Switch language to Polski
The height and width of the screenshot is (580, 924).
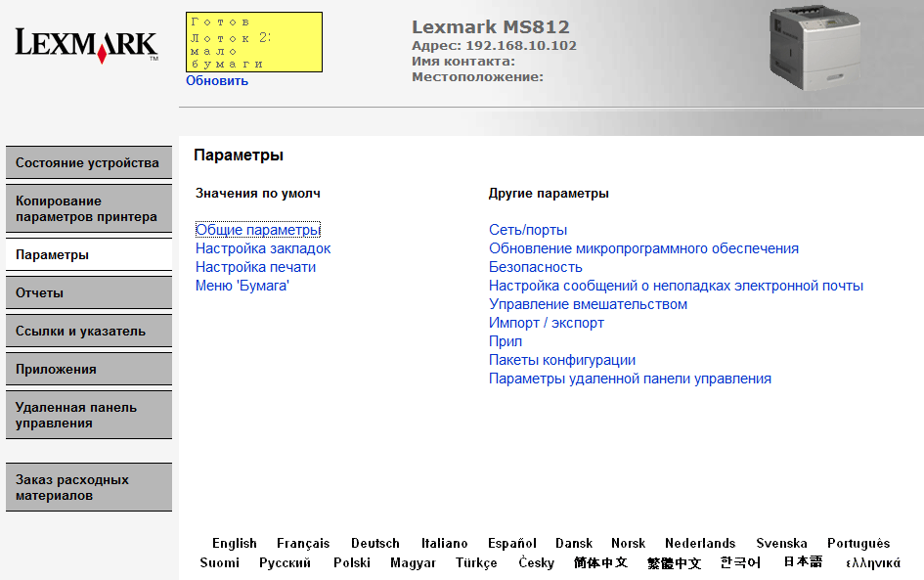coord(352,563)
